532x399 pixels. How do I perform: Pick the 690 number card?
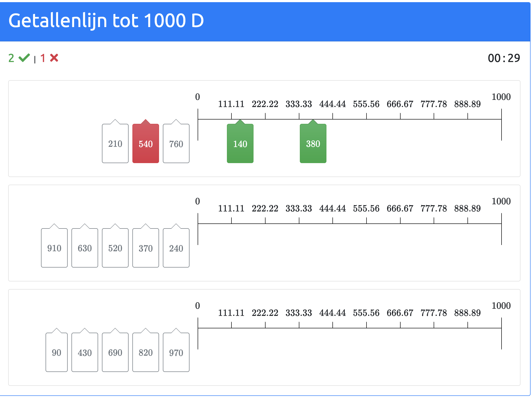(x=115, y=353)
